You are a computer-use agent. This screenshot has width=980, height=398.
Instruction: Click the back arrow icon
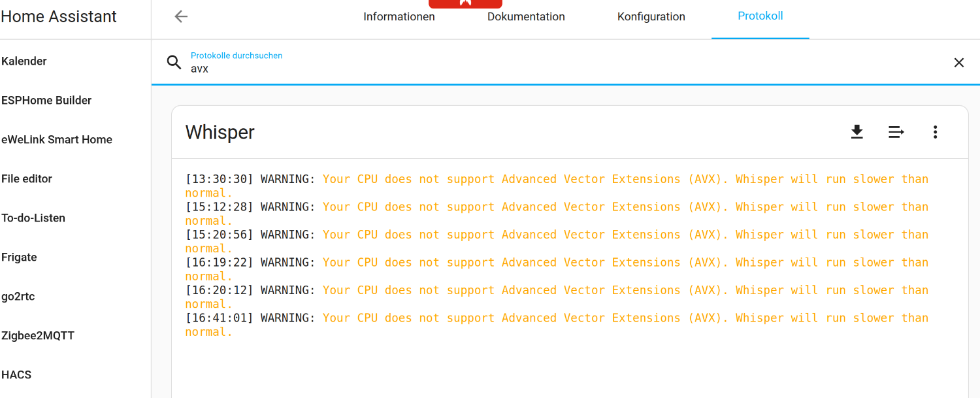pos(181,17)
